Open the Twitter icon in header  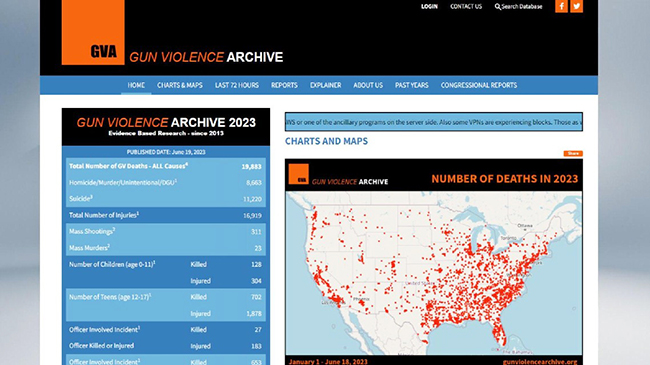(x=576, y=6)
